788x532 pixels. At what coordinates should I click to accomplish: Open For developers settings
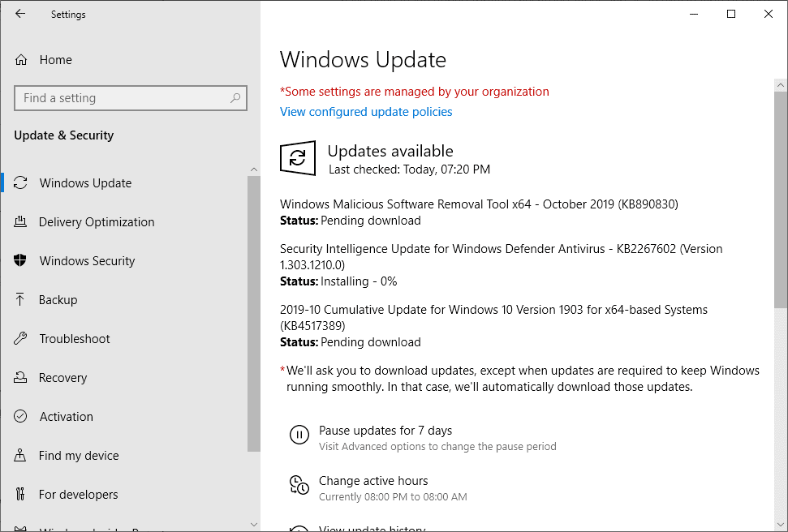(76, 494)
